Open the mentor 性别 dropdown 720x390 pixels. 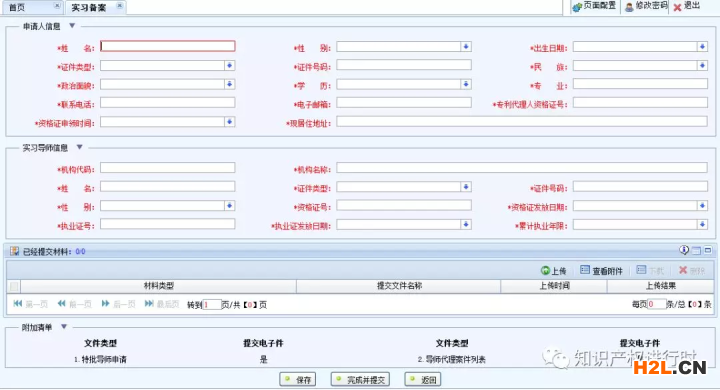(x=230, y=205)
